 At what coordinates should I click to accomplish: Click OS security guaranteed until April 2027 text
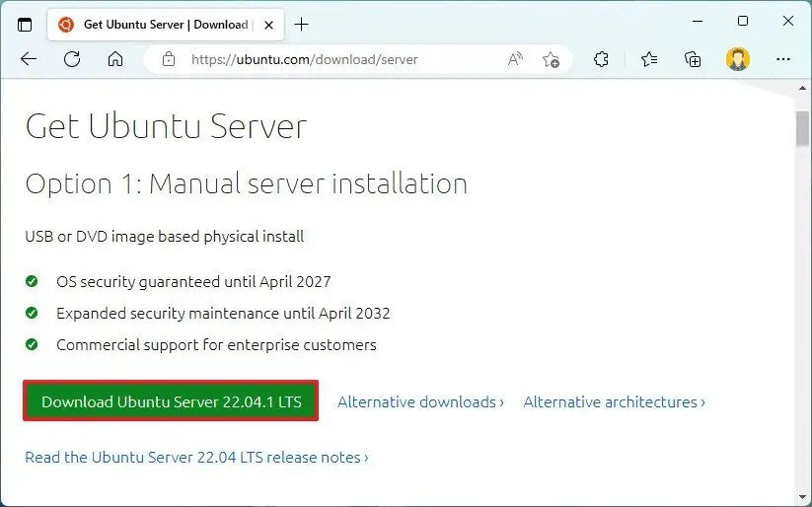pos(193,282)
